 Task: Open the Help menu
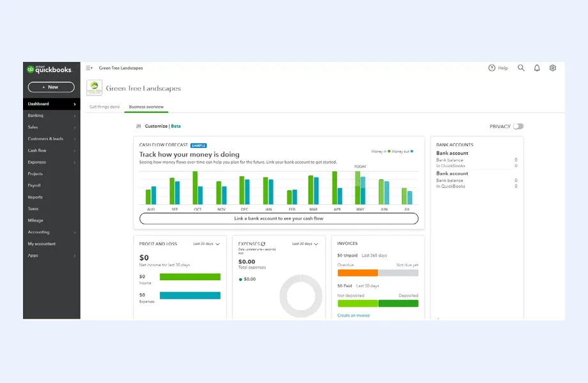pyautogui.click(x=498, y=68)
